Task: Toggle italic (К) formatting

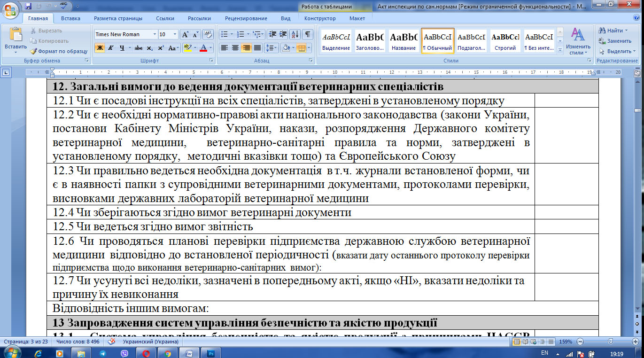Action: tap(110, 48)
